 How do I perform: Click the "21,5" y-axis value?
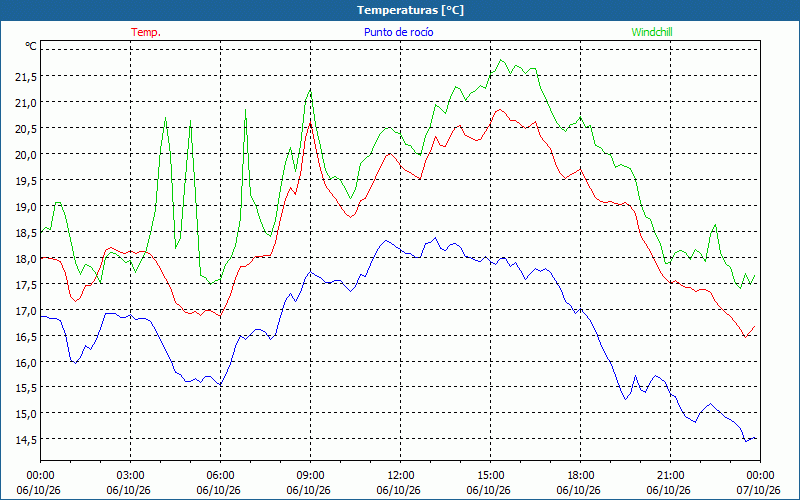[26, 77]
